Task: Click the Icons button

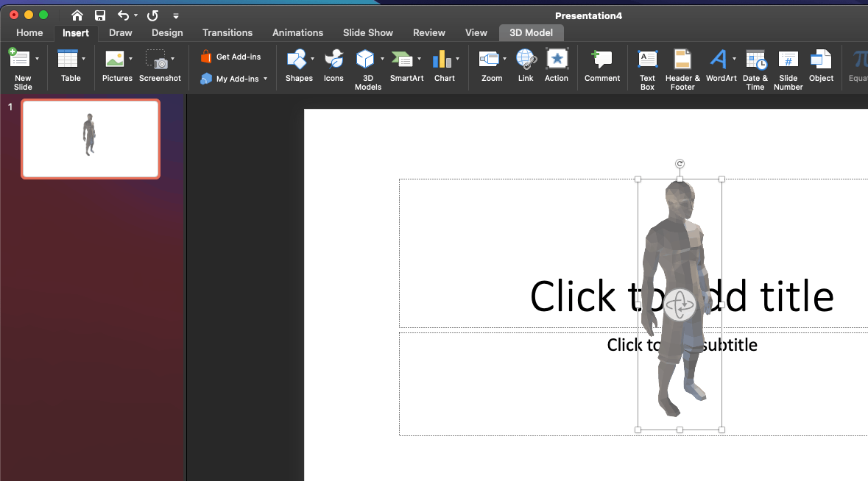Action: pyautogui.click(x=334, y=65)
